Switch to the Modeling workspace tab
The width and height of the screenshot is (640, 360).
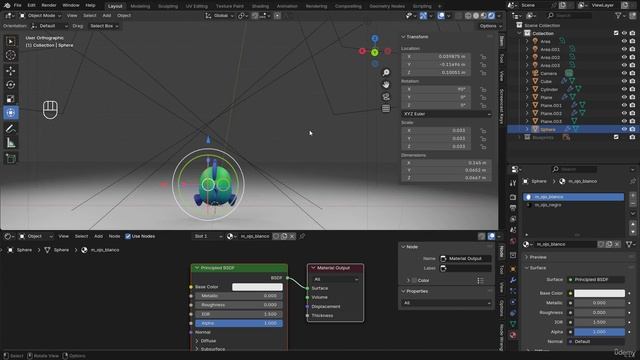pyautogui.click(x=140, y=6)
